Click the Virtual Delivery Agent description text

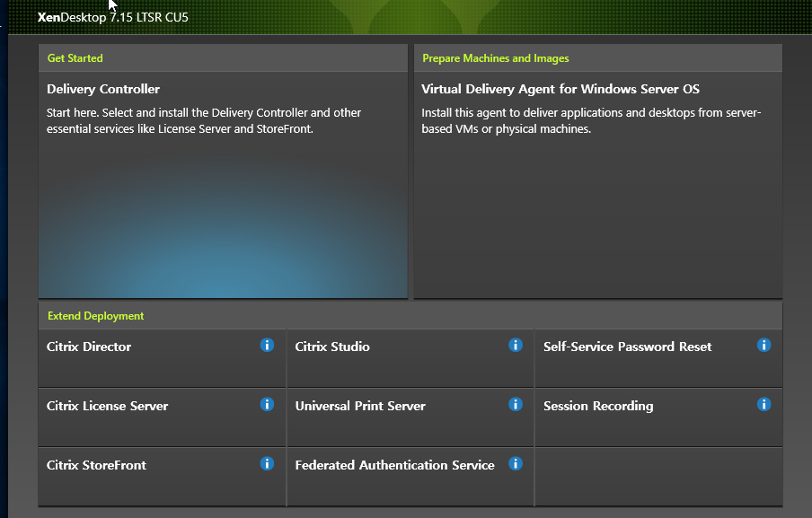[591, 120]
